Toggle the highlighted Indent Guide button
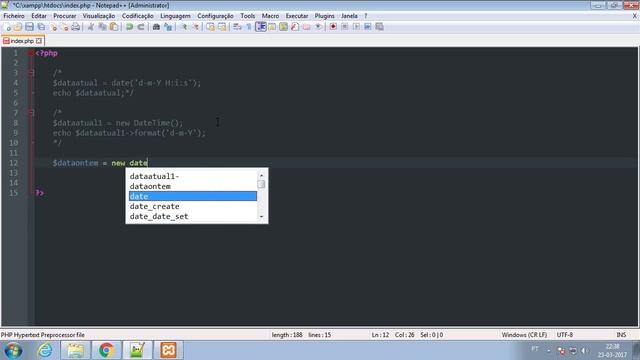This screenshot has width=640, height=360. pos(261,27)
